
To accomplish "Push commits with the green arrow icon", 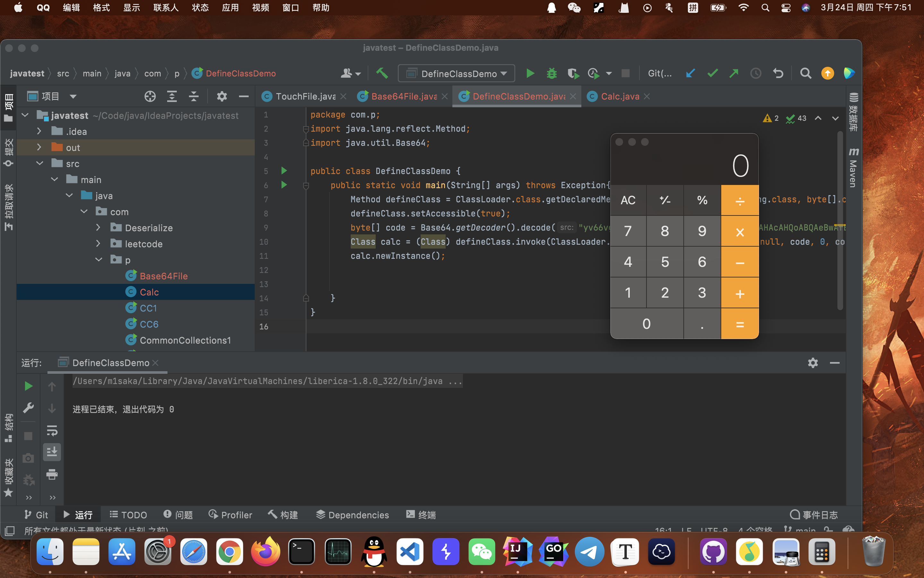I will [734, 73].
